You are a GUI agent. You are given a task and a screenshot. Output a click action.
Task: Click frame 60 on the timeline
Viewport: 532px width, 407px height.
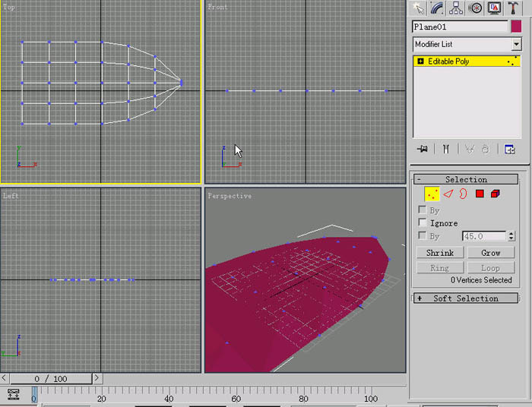[x=236, y=399]
